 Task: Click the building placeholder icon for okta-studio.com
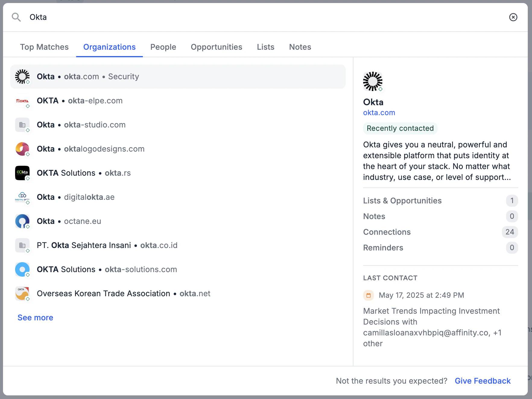point(22,125)
